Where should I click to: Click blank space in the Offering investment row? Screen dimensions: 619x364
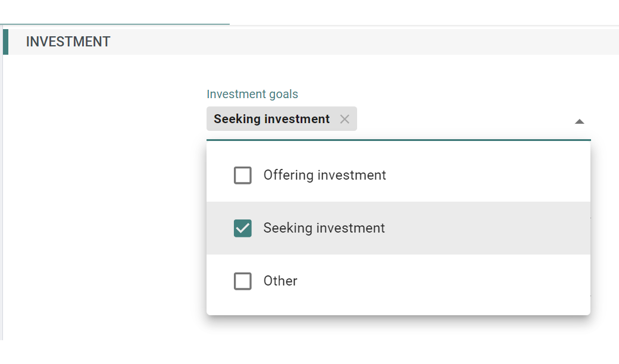point(488,175)
